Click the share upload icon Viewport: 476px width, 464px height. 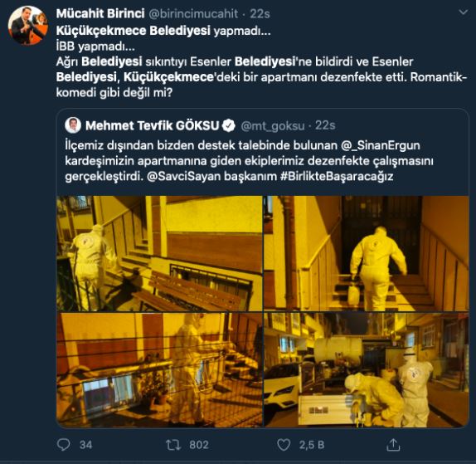pos(393,445)
